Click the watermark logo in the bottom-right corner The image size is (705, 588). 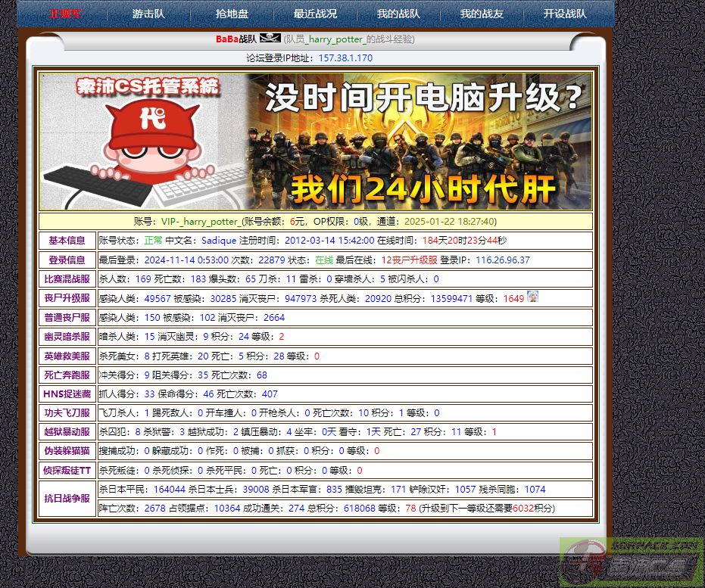point(631,562)
